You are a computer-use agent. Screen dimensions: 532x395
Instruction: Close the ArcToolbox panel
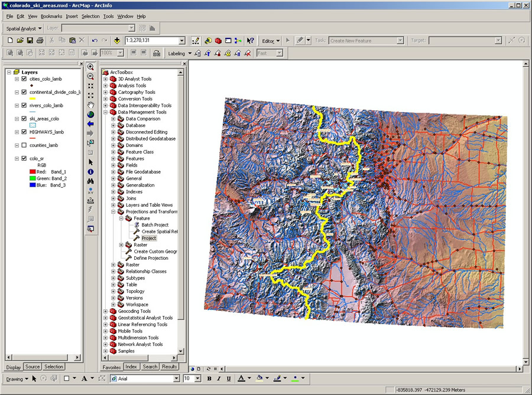tap(184, 63)
